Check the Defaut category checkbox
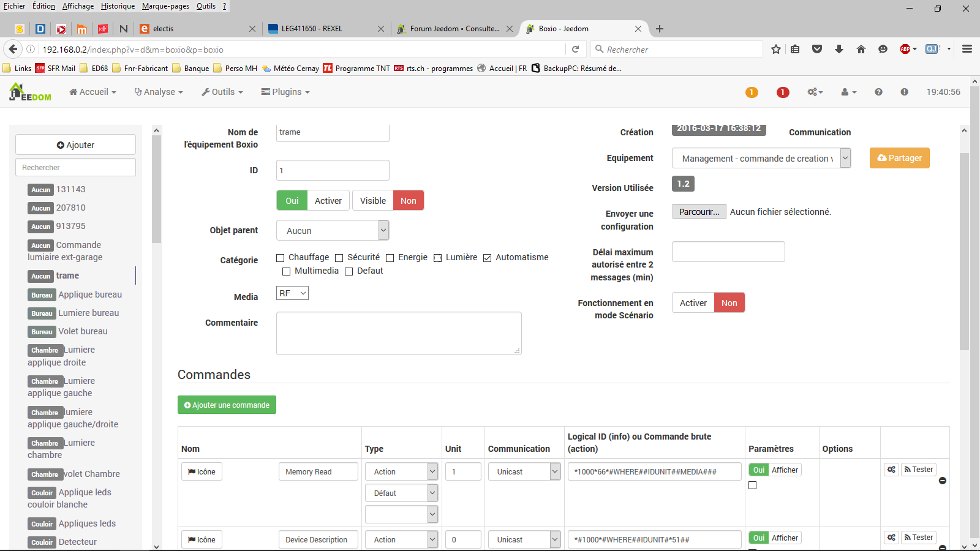Image resolution: width=980 pixels, height=551 pixels. tap(349, 271)
